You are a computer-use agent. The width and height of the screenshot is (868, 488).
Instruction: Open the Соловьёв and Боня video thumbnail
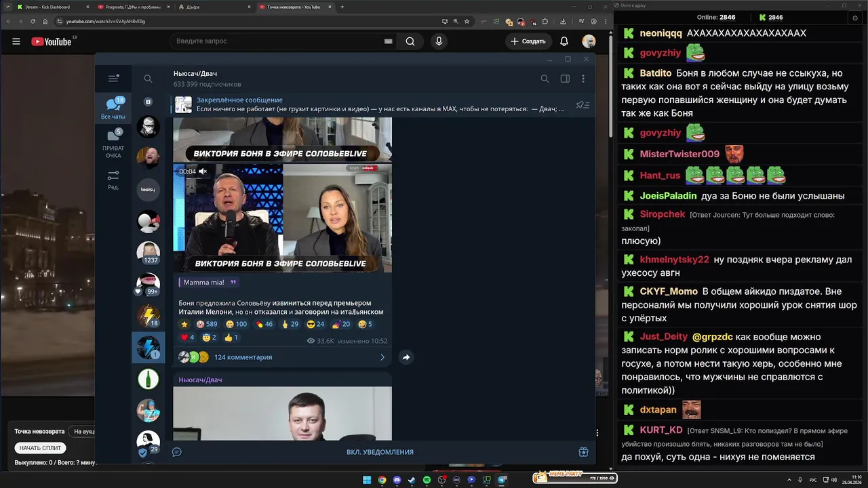point(282,218)
